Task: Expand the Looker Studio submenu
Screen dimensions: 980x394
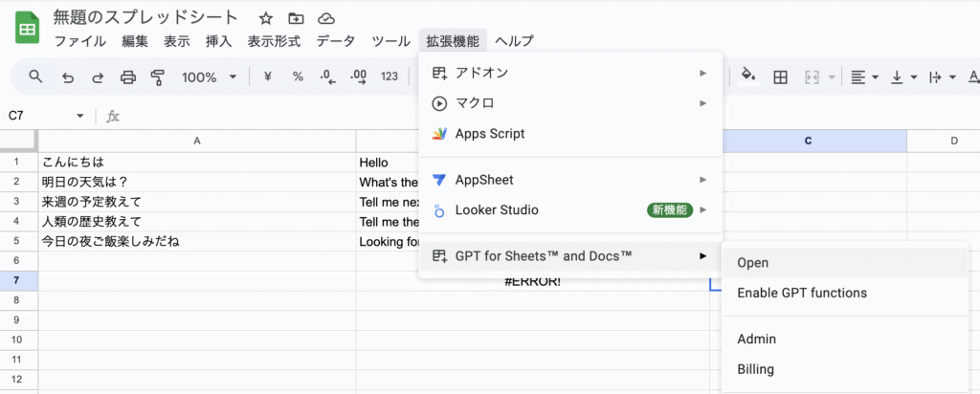Action: point(570,210)
